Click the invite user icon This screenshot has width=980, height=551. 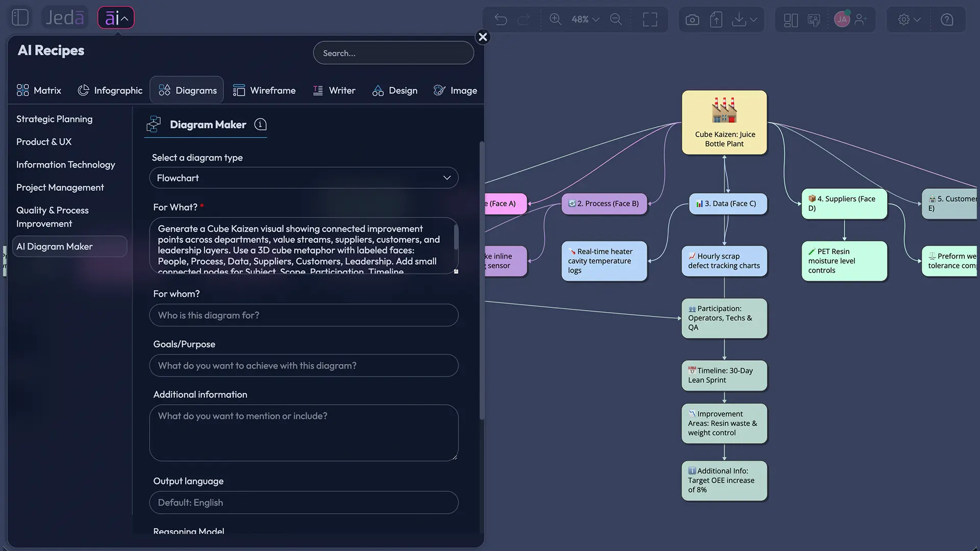[x=861, y=19]
